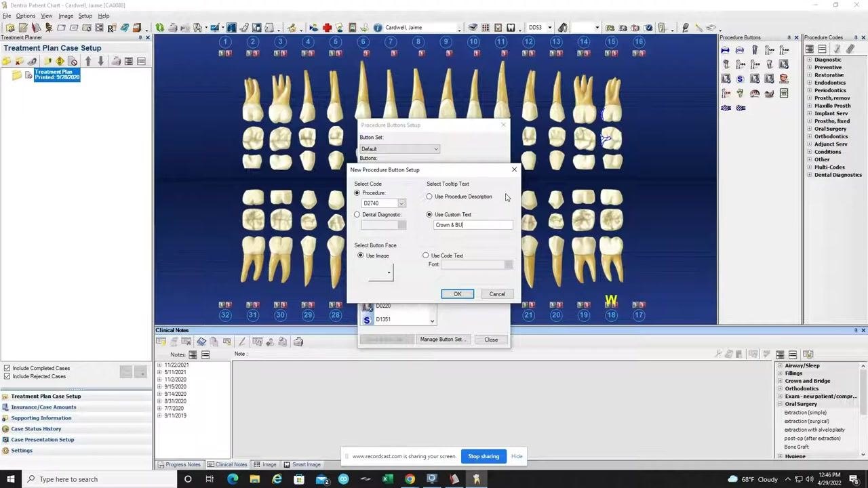Image resolution: width=868 pixels, height=488 pixels.
Task: Open the Options menu
Action: [26, 16]
